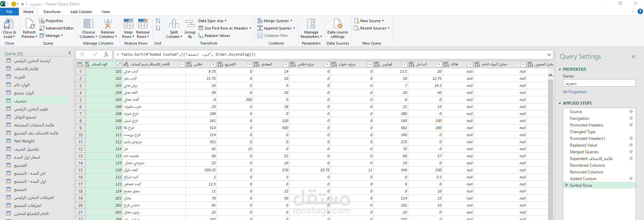Open filter dropdown of التصنيع column
The height and width of the screenshot is (220, 644).
[x=249, y=64]
